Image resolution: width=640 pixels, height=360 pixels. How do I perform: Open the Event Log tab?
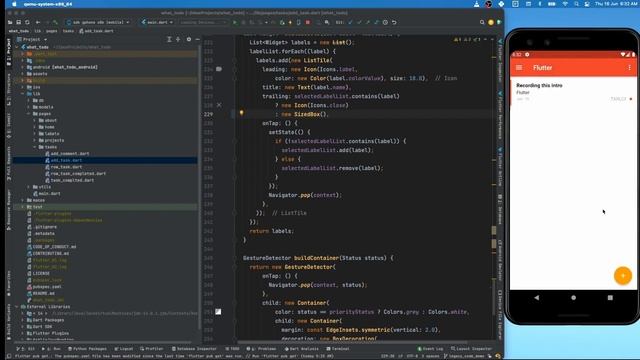tap(430, 349)
